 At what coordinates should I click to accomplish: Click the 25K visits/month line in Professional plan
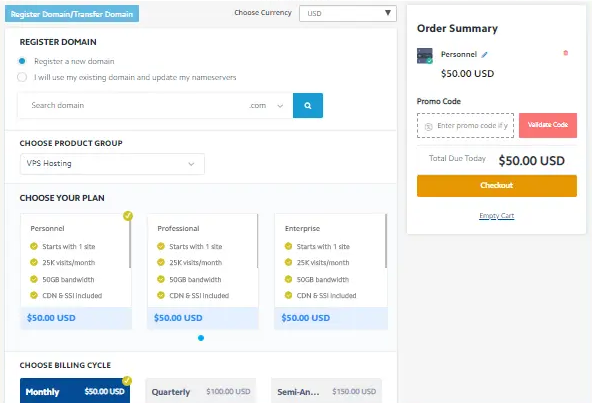click(196, 262)
